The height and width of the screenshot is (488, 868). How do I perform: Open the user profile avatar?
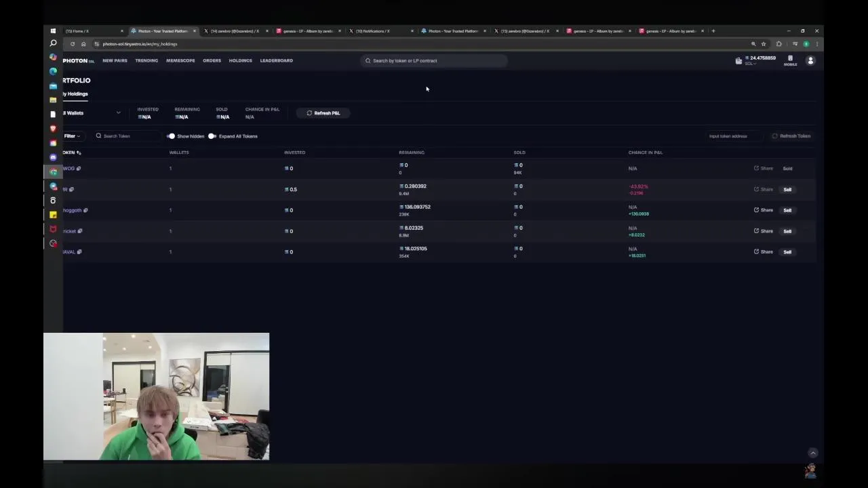click(810, 60)
